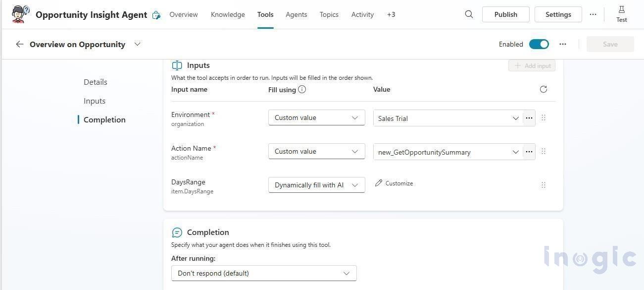This screenshot has height=290, width=644.
Task: Select Details in the left sidebar
Action: coord(96,82)
